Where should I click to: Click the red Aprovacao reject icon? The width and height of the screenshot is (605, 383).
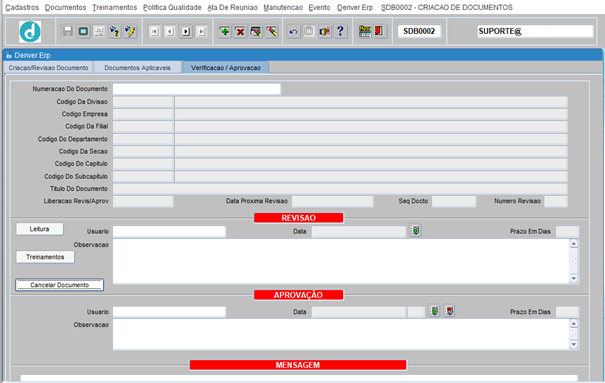click(449, 311)
